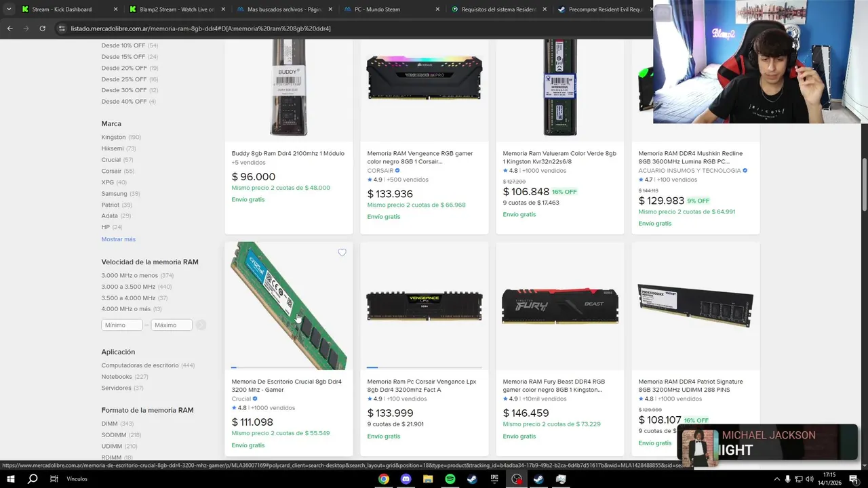Click the $ 96.000 price
Screen dimensions: 868x488
point(254,177)
